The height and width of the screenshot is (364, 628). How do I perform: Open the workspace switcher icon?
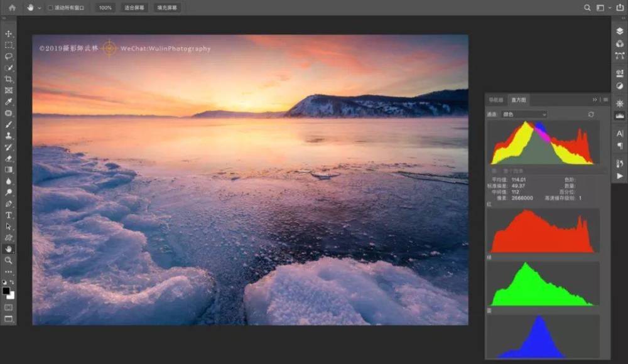pos(600,8)
